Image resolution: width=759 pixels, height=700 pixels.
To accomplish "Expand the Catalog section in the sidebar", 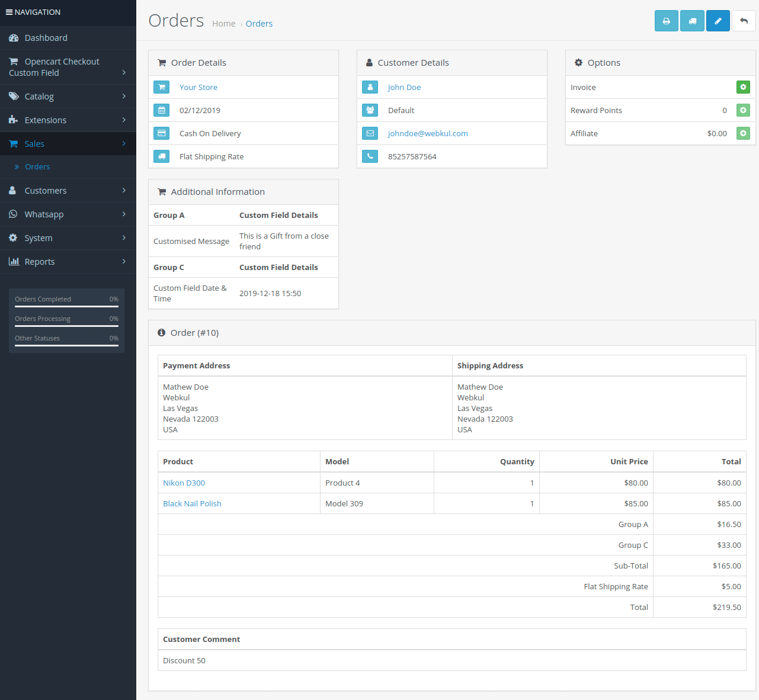I will click(124, 96).
